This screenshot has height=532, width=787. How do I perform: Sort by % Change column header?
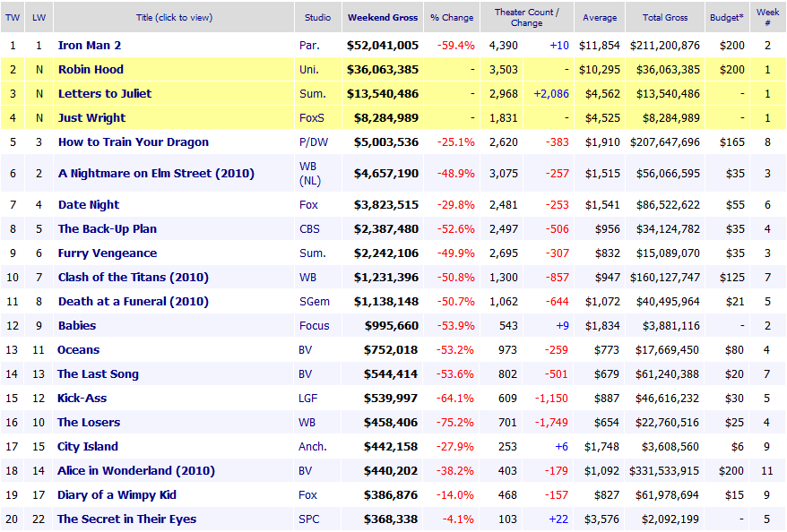click(x=452, y=18)
